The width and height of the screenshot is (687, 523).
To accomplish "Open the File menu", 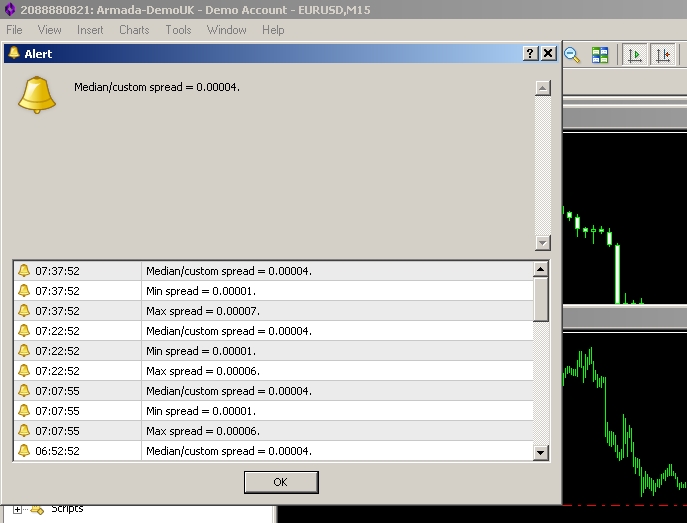I will pyautogui.click(x=14, y=30).
